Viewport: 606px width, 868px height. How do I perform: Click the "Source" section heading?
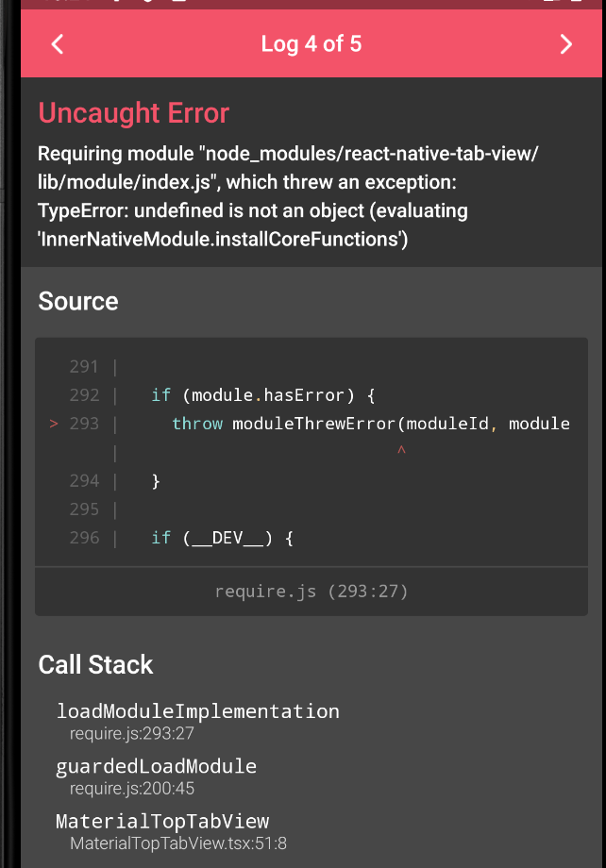(78, 302)
